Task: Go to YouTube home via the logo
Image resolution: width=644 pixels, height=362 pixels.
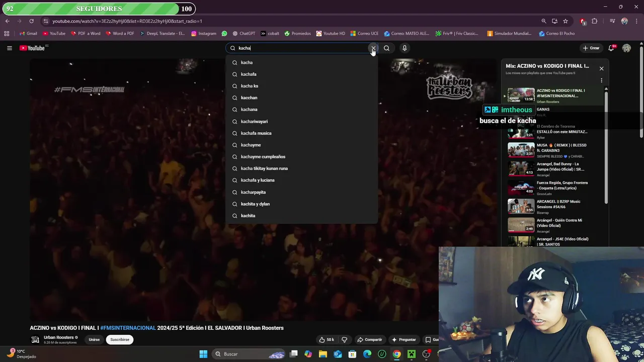Action: coord(33,48)
